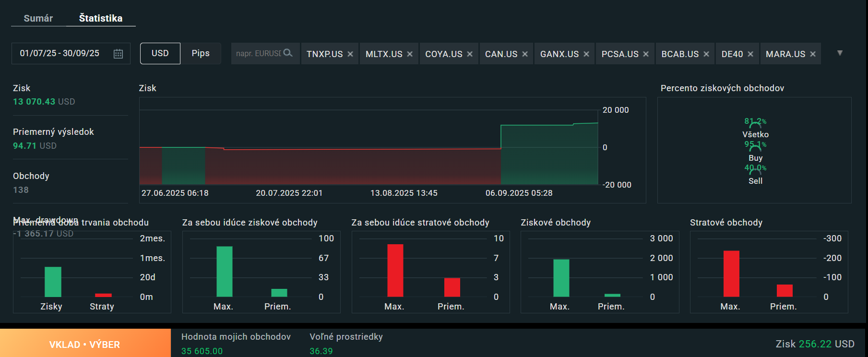Remove the BCAB.US filter tag
This screenshot has height=357, width=868.
coord(706,54)
